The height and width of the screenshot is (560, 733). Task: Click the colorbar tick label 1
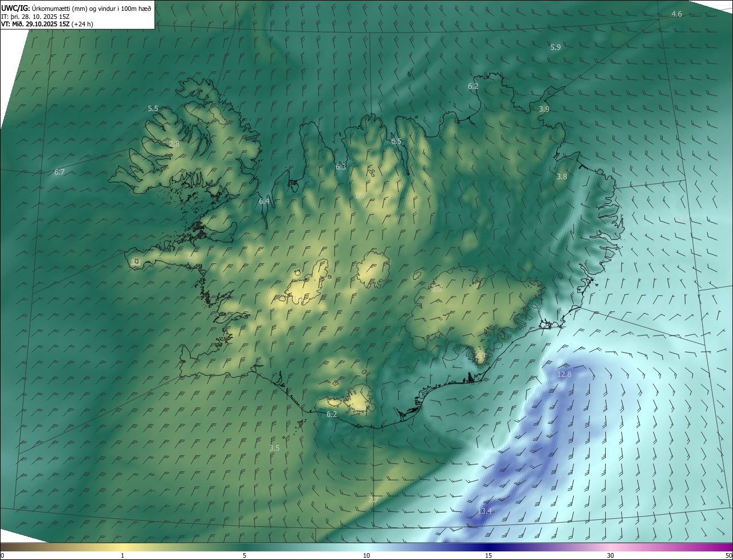click(123, 555)
